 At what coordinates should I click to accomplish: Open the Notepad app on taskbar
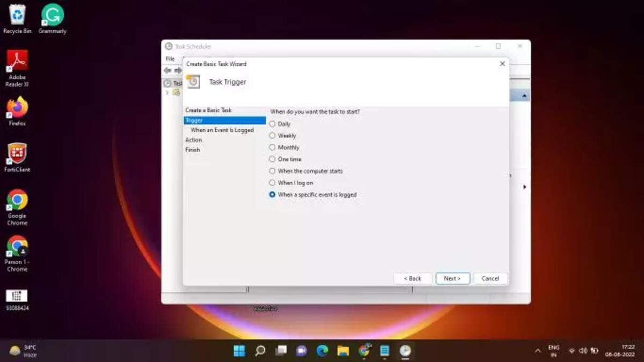coord(384,351)
